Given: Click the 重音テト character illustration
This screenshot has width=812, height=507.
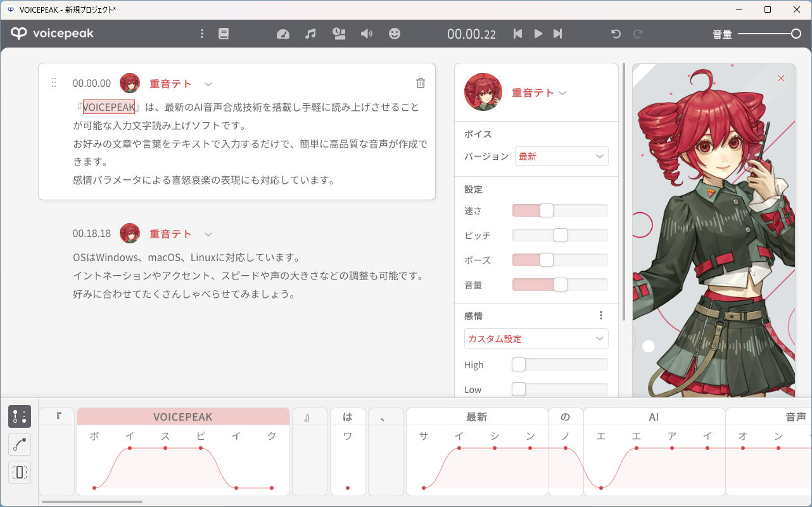Looking at the screenshot, I should click(x=713, y=231).
